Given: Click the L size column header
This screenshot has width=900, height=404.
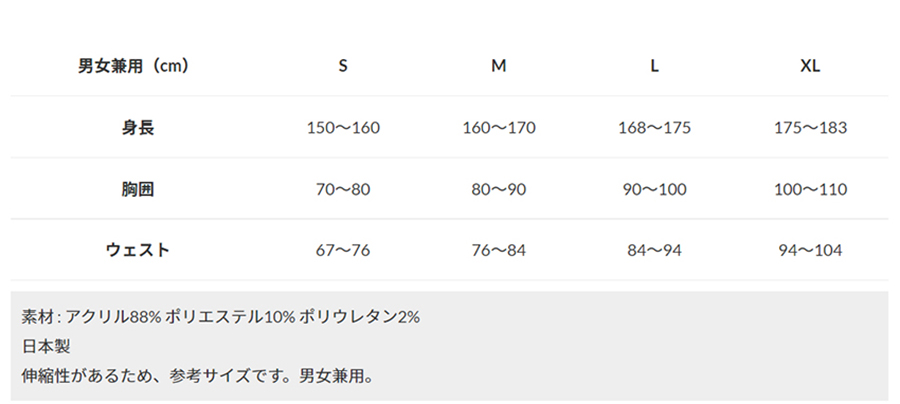Looking at the screenshot, I should [x=654, y=66].
